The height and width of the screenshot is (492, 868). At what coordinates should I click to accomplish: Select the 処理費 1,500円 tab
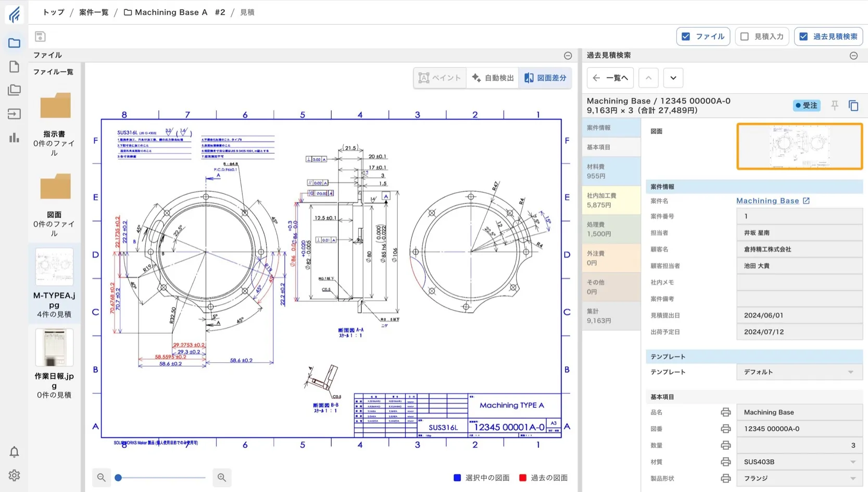pos(611,229)
